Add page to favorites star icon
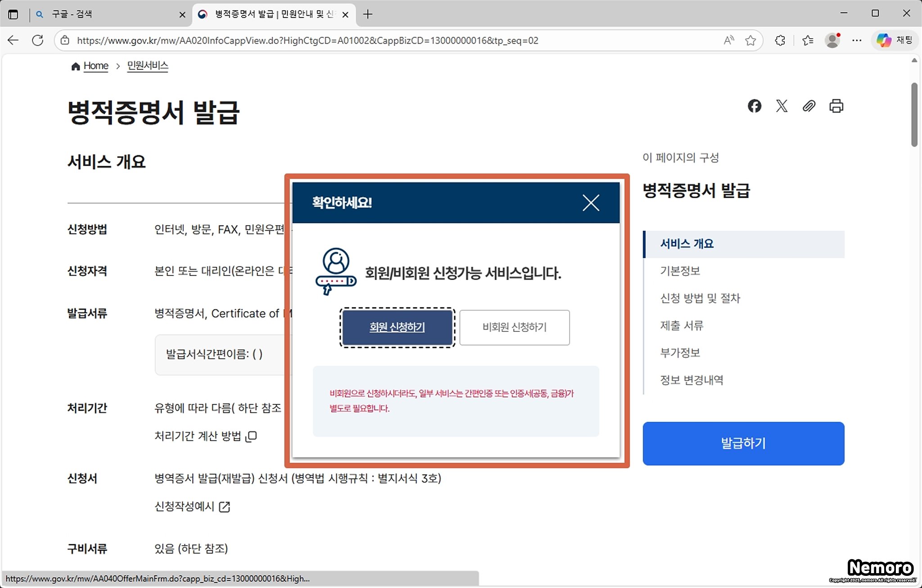 (750, 41)
